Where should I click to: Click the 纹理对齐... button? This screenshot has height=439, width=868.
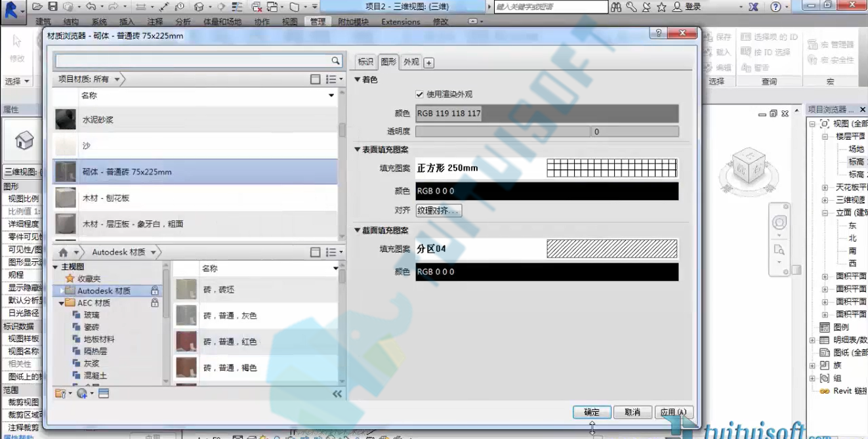click(x=439, y=211)
